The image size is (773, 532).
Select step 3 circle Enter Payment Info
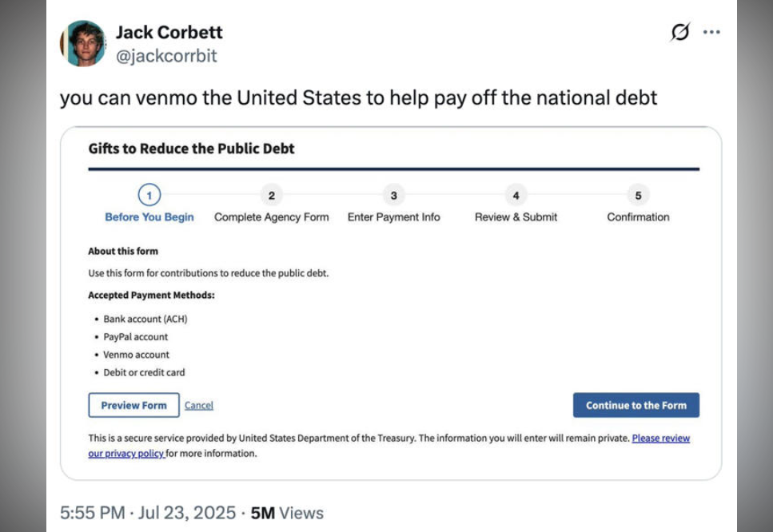(393, 195)
